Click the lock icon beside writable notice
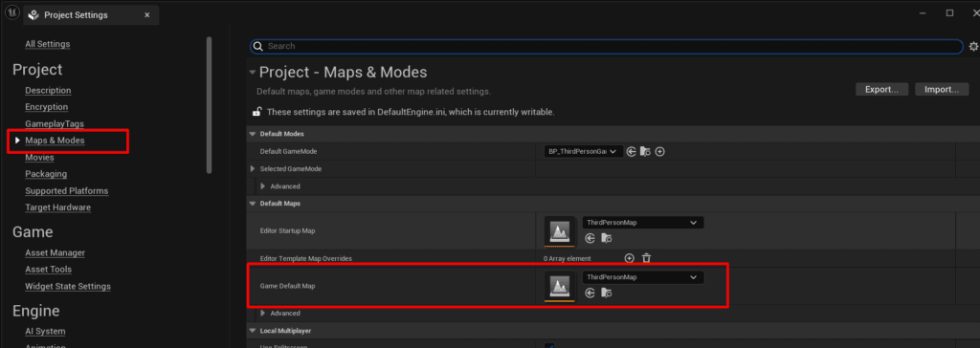Image resolution: width=980 pixels, height=348 pixels. pyautogui.click(x=256, y=112)
